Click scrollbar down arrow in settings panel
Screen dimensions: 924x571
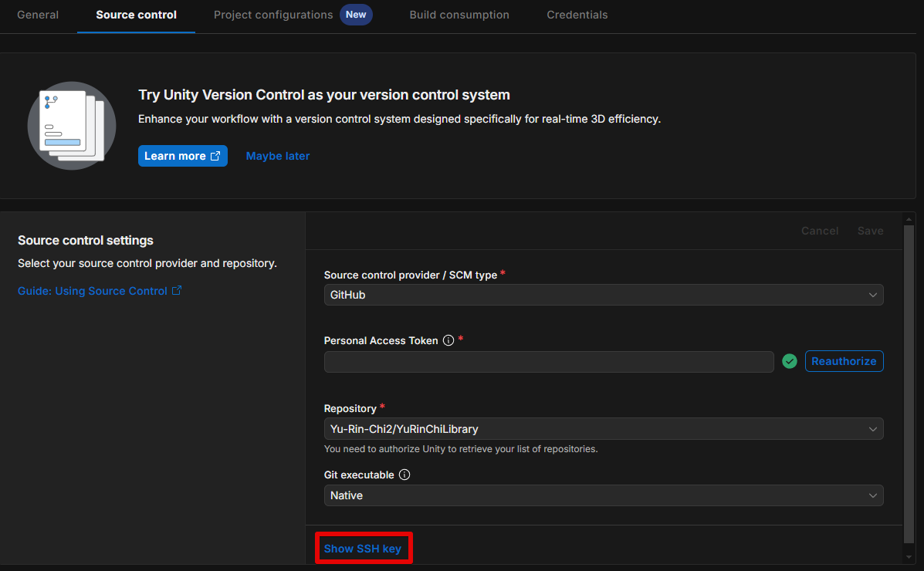tap(909, 556)
